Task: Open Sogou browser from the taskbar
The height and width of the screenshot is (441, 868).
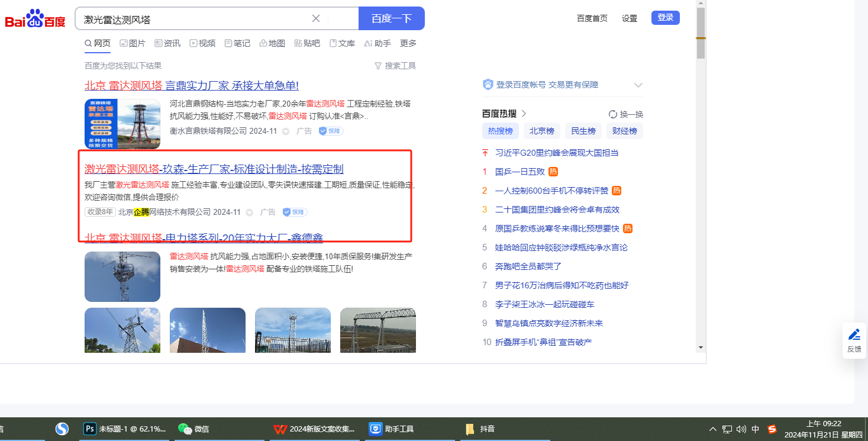Action: point(62,429)
